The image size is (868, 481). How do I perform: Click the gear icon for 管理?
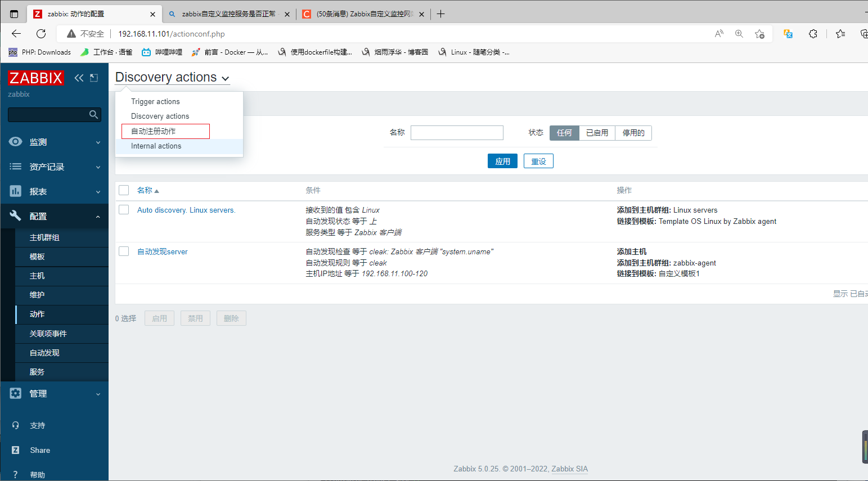tap(16, 393)
